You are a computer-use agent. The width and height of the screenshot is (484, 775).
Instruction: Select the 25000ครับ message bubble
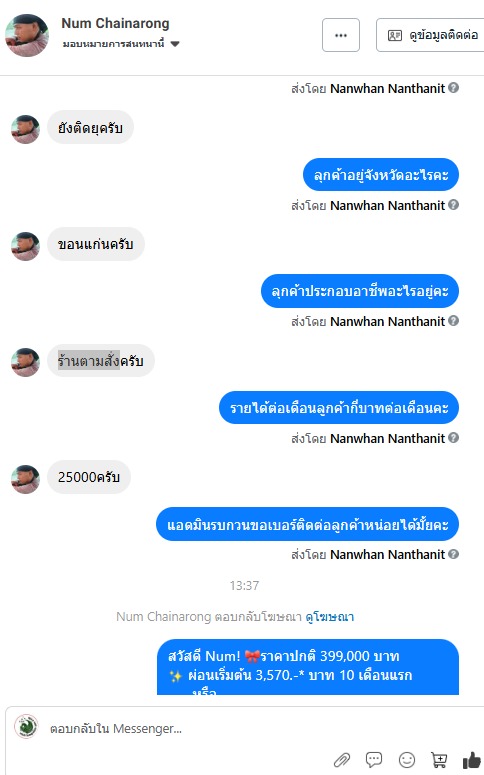[x=89, y=477]
